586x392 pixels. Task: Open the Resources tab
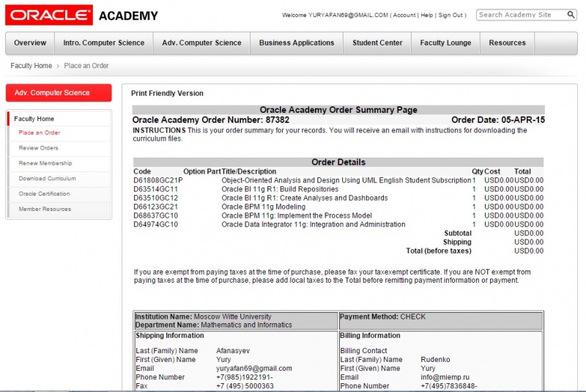tap(507, 43)
